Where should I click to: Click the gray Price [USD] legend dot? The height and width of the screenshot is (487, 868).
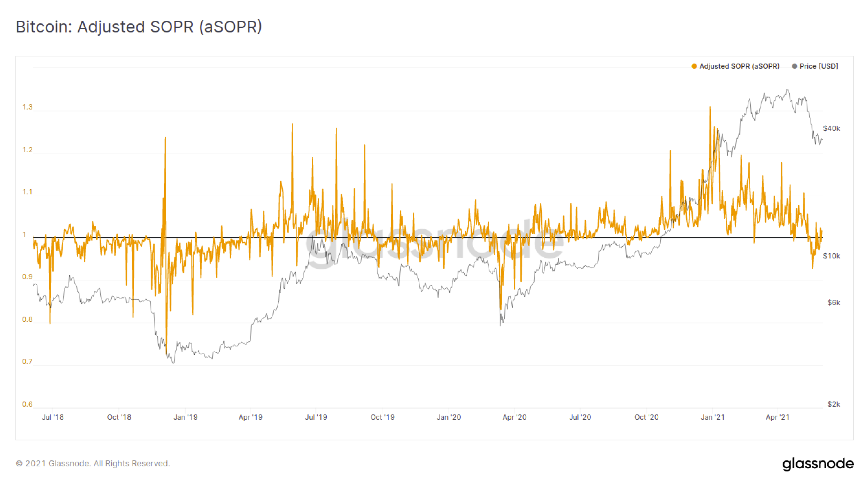pos(795,66)
